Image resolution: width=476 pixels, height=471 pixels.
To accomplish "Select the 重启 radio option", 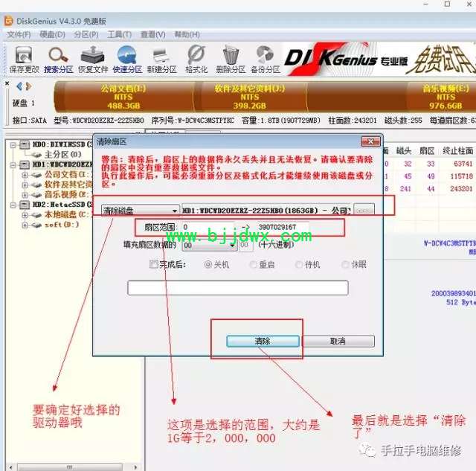I will point(253,264).
